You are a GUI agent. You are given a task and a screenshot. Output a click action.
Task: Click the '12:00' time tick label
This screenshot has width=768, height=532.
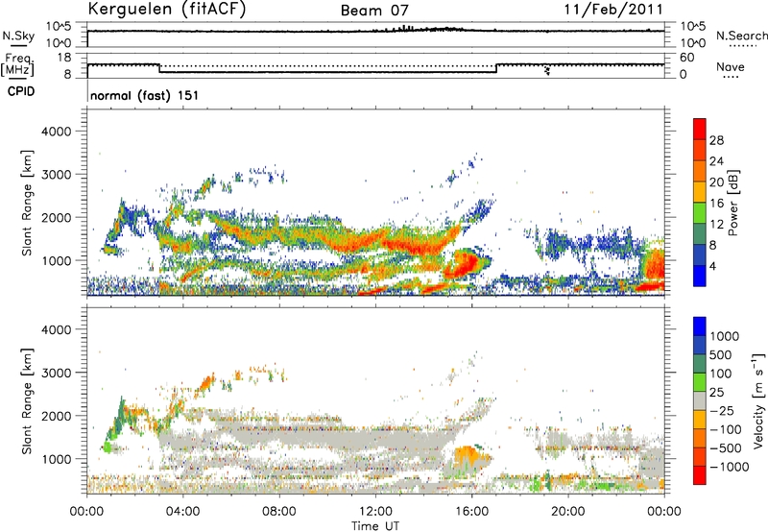point(375,512)
